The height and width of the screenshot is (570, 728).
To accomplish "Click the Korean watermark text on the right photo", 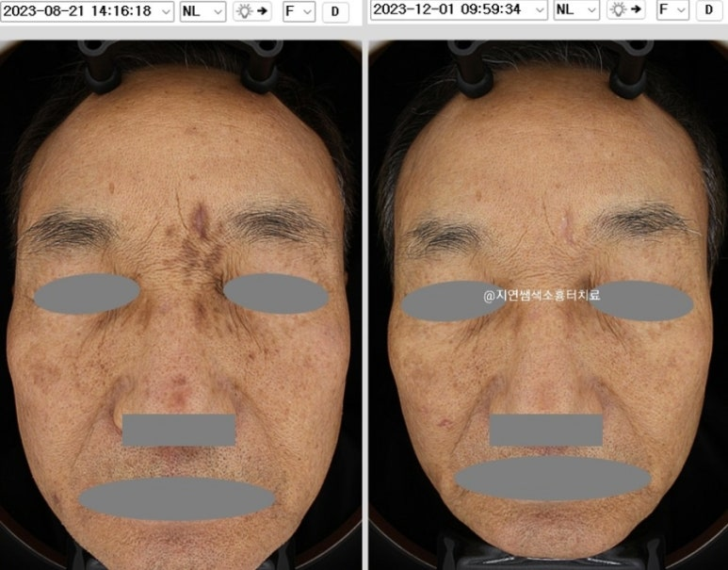I will pyautogui.click(x=542, y=295).
